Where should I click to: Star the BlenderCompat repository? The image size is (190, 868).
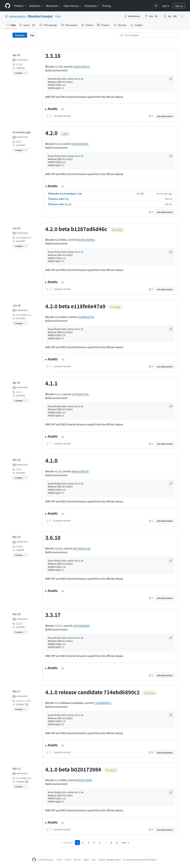(170, 16)
